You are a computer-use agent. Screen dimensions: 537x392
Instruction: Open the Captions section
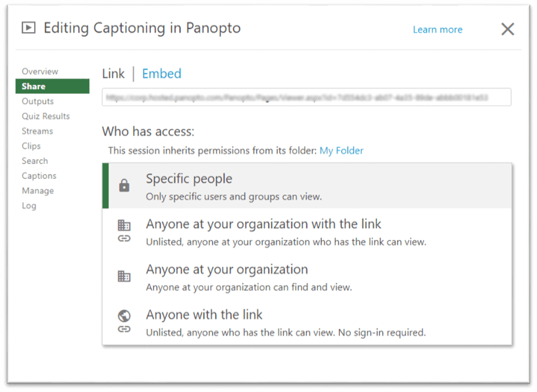[x=39, y=176]
